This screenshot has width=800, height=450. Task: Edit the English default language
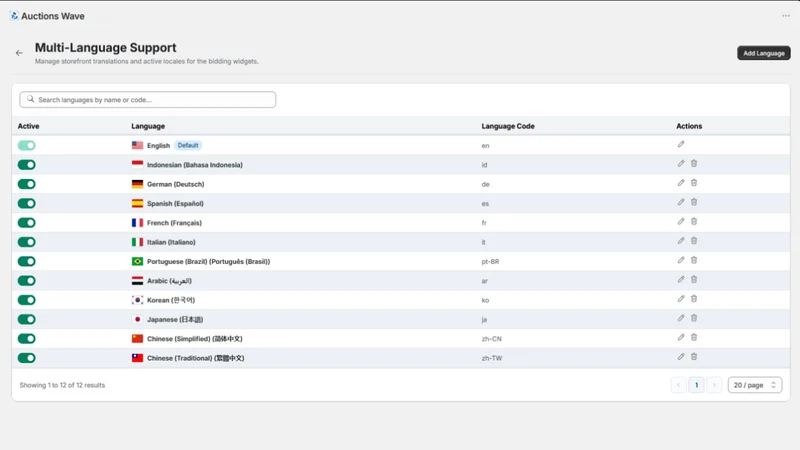(x=681, y=144)
